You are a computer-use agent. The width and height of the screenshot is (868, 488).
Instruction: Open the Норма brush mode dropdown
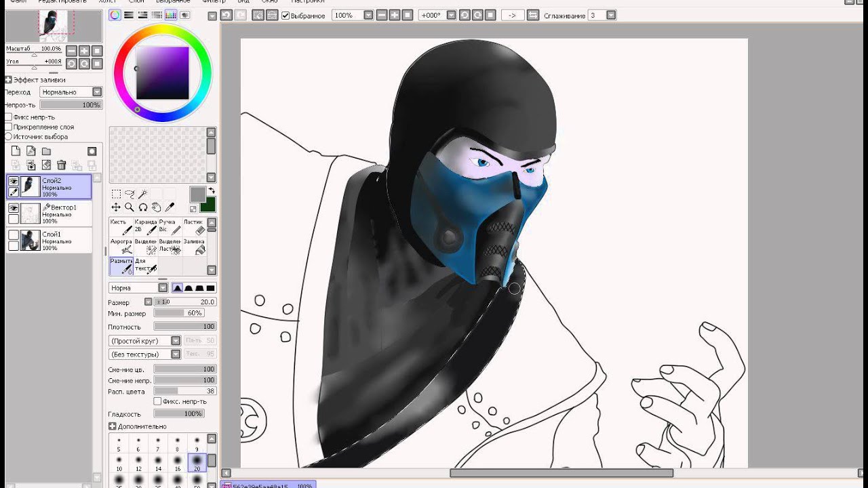(138, 288)
